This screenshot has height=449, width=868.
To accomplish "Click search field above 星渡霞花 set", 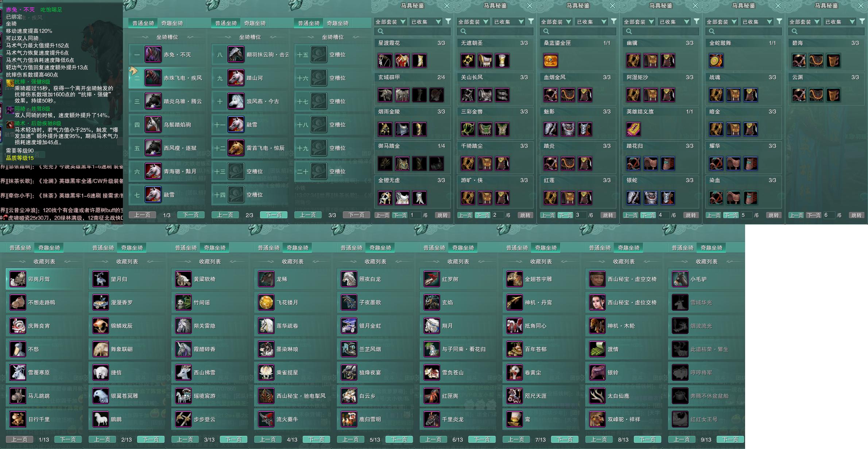I will (x=412, y=31).
